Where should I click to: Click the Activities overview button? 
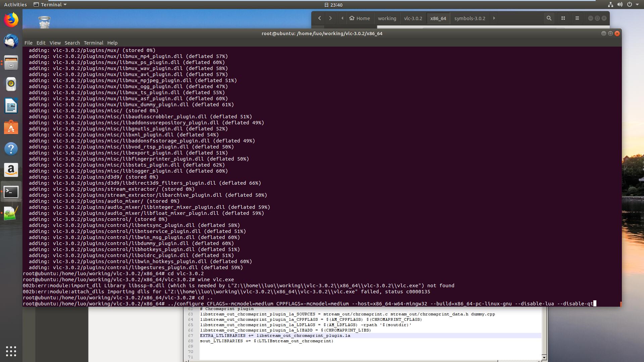pyautogui.click(x=15, y=5)
